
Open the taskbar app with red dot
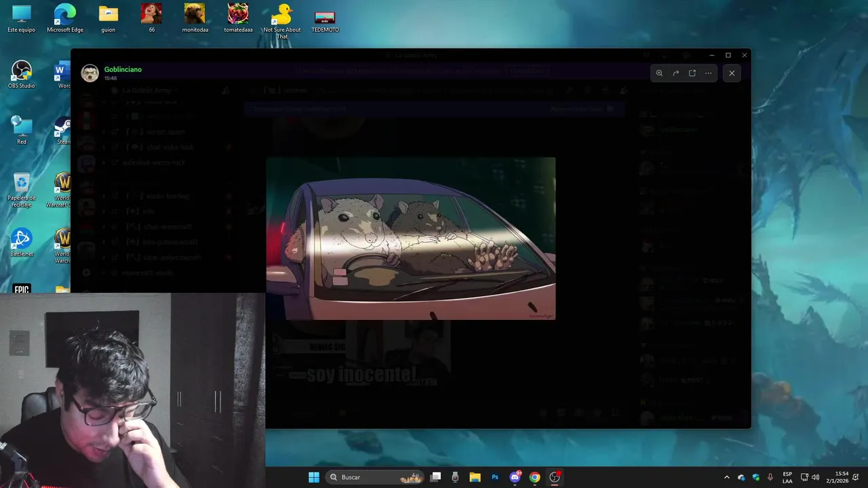555,477
